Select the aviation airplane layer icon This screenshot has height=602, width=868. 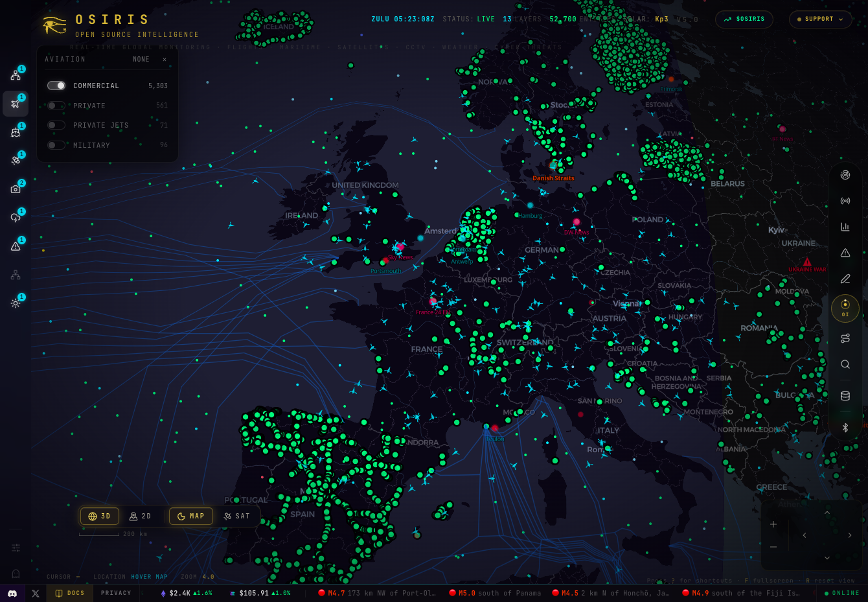[x=16, y=104]
